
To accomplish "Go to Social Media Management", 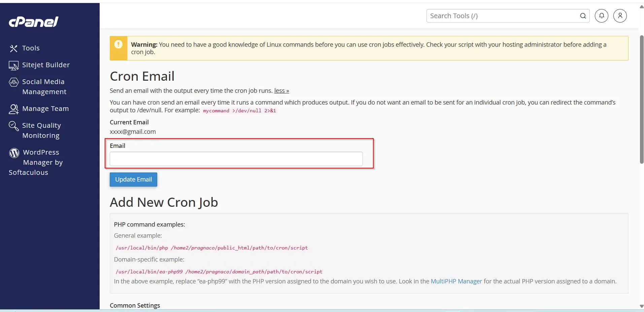I will click(x=44, y=87).
